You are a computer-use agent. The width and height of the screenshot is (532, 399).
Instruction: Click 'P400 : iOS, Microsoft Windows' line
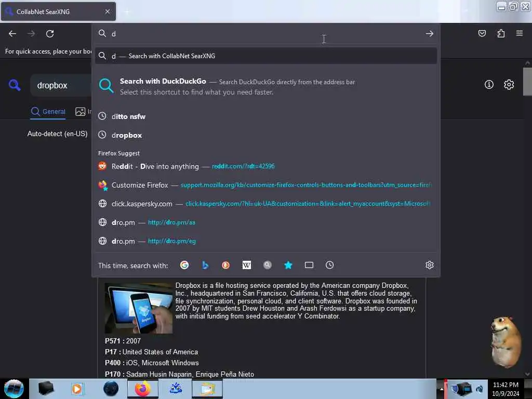[x=152, y=363]
